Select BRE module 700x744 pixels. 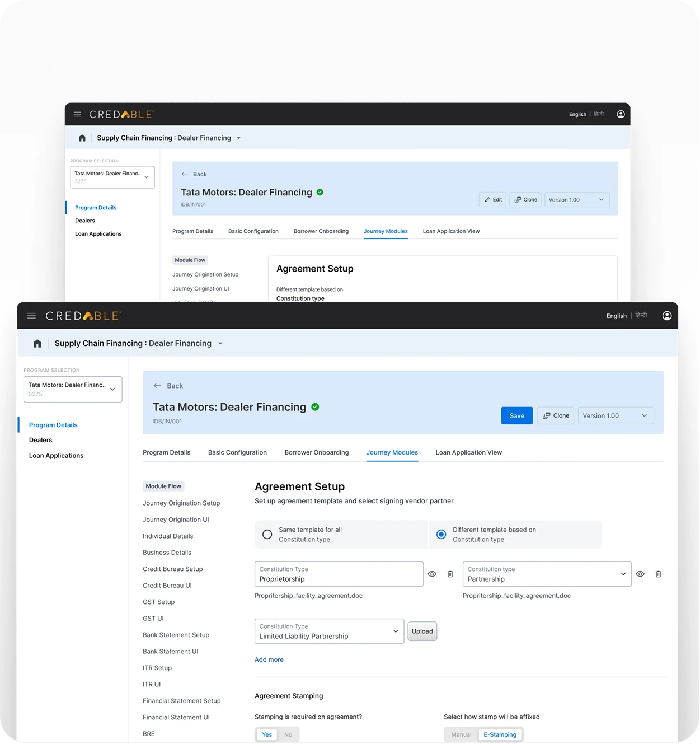(149, 734)
